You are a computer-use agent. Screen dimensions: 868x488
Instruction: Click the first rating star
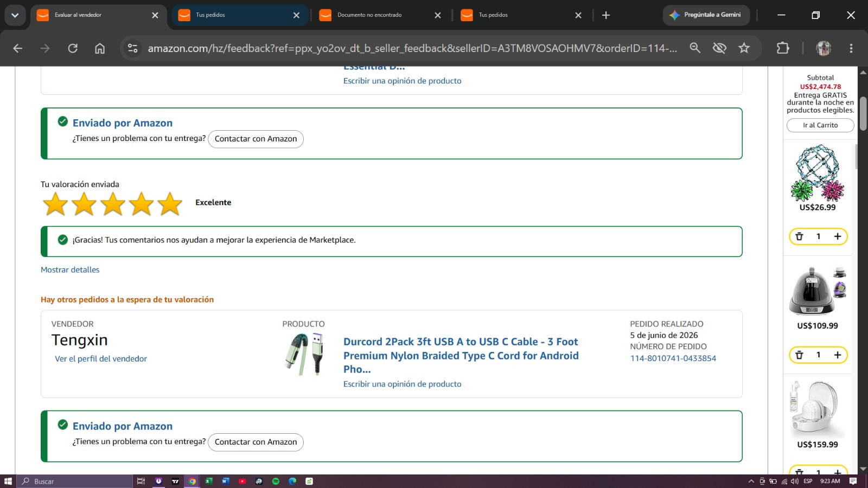point(55,204)
